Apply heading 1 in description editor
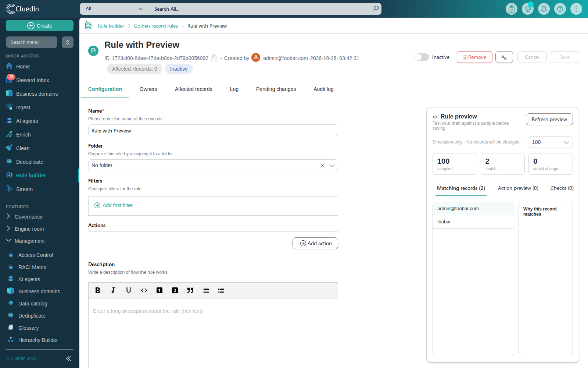This screenshot has height=368, width=588. (159, 290)
